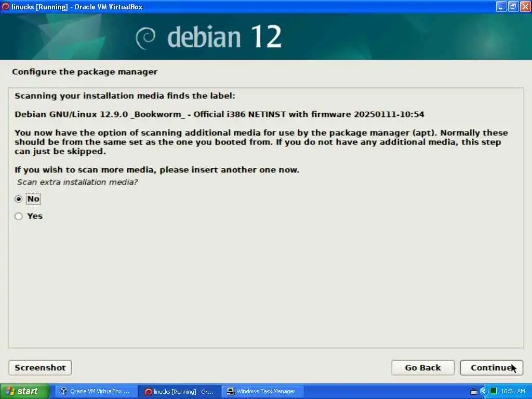Switch to Oracle VM VirtualBox taskbar item
Image resolution: width=532 pixels, height=399 pixels.
click(96, 392)
